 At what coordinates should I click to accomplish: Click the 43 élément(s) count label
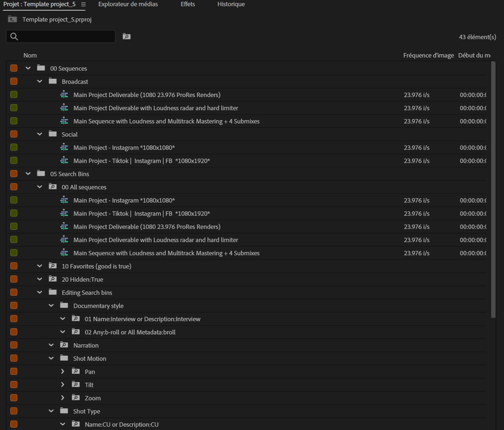pyautogui.click(x=478, y=37)
